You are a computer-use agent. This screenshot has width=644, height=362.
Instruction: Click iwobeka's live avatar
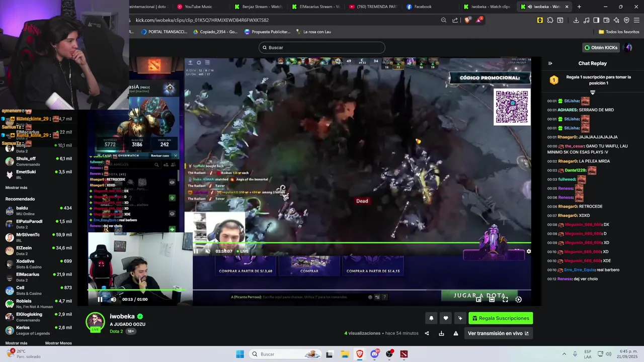(x=95, y=322)
